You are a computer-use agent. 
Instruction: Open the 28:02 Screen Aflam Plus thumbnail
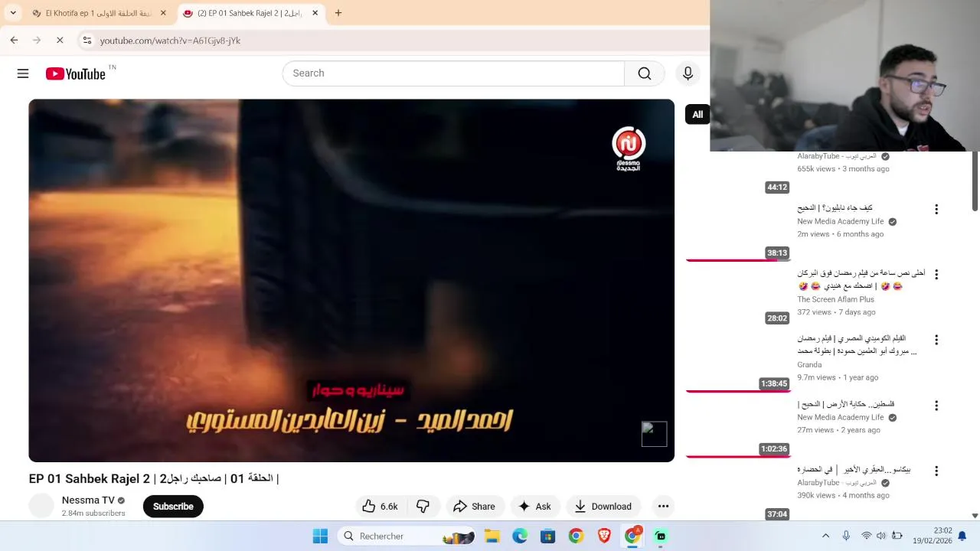(x=738, y=295)
